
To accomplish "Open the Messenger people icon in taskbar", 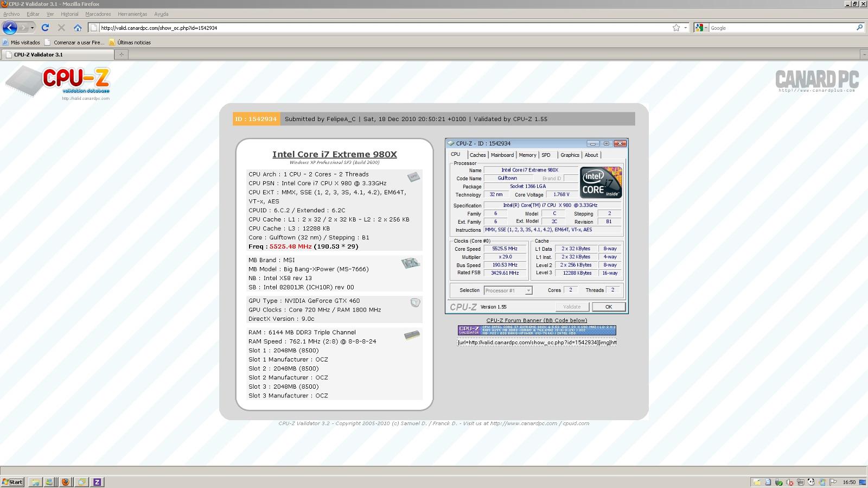I will [49, 482].
